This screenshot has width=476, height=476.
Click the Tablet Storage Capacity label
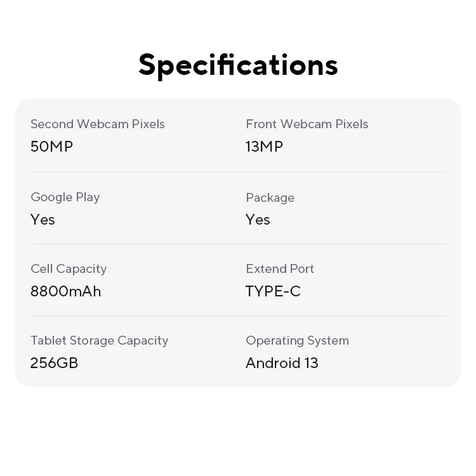tap(99, 341)
